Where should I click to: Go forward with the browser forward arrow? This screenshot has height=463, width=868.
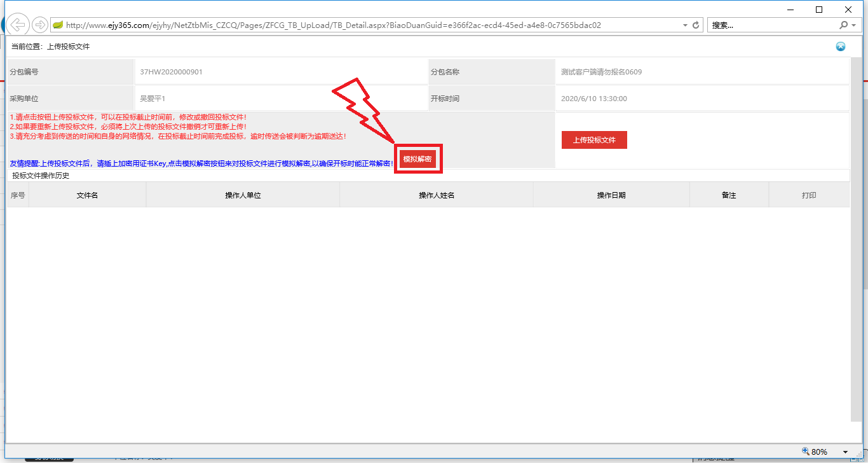(x=39, y=25)
